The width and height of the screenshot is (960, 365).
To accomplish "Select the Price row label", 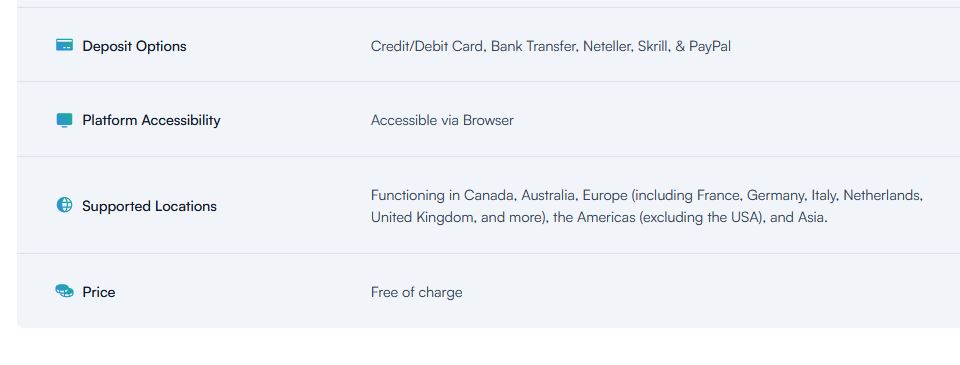I will [99, 292].
